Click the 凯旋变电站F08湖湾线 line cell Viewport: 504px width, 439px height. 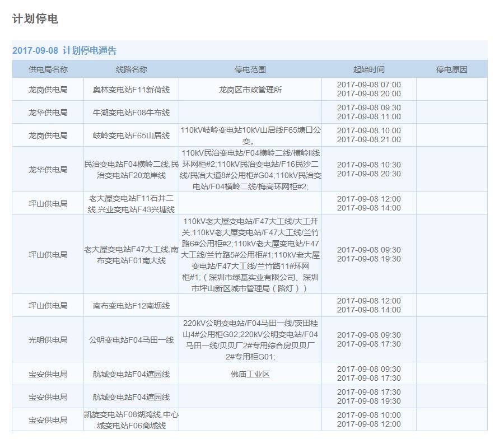[x=132, y=420]
